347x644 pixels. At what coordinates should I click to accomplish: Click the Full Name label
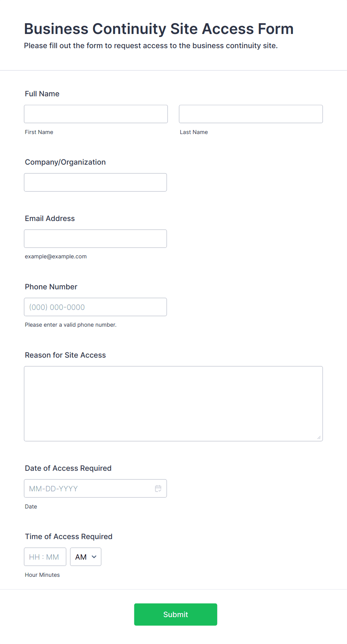click(42, 94)
